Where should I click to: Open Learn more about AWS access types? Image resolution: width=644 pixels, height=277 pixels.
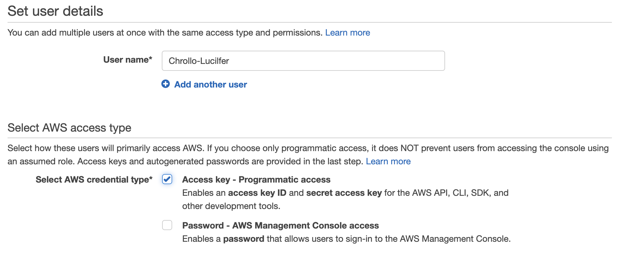pos(389,161)
